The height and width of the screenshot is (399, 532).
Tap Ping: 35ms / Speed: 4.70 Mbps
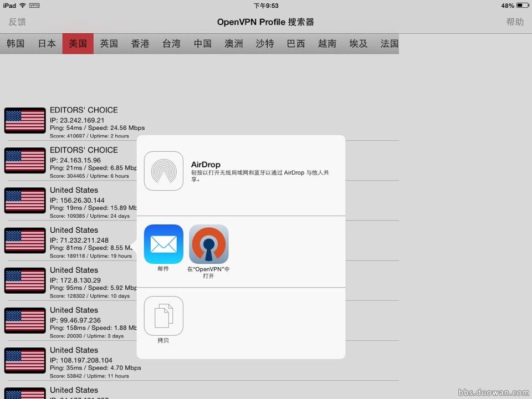[95, 368]
